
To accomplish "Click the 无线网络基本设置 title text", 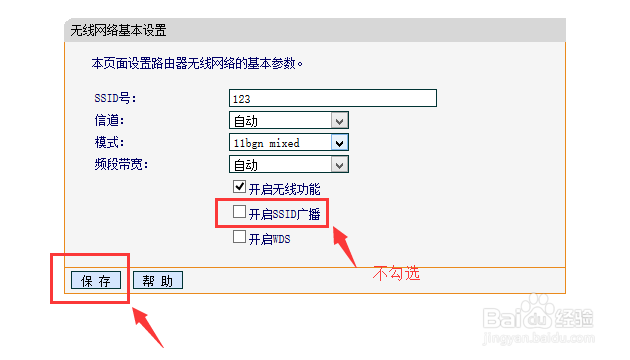I will pyautogui.click(x=119, y=30).
